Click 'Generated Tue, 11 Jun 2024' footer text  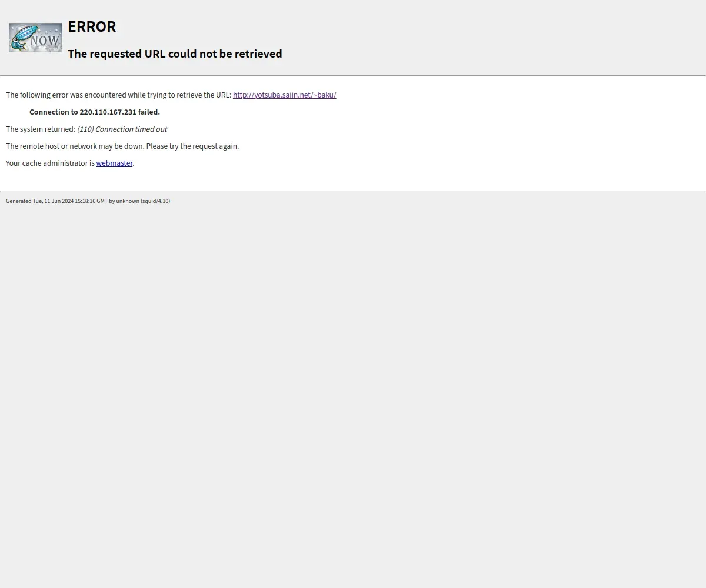(x=88, y=201)
